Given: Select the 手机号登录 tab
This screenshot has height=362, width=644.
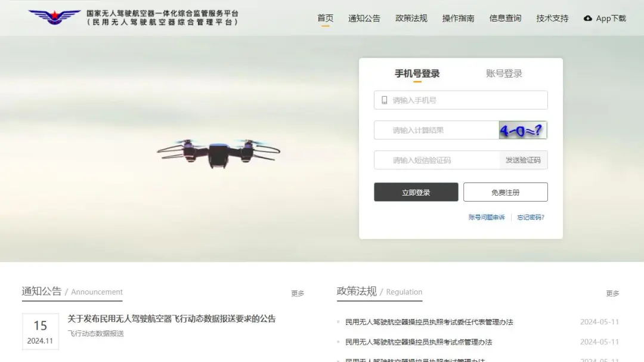Looking at the screenshot, I should 417,73.
